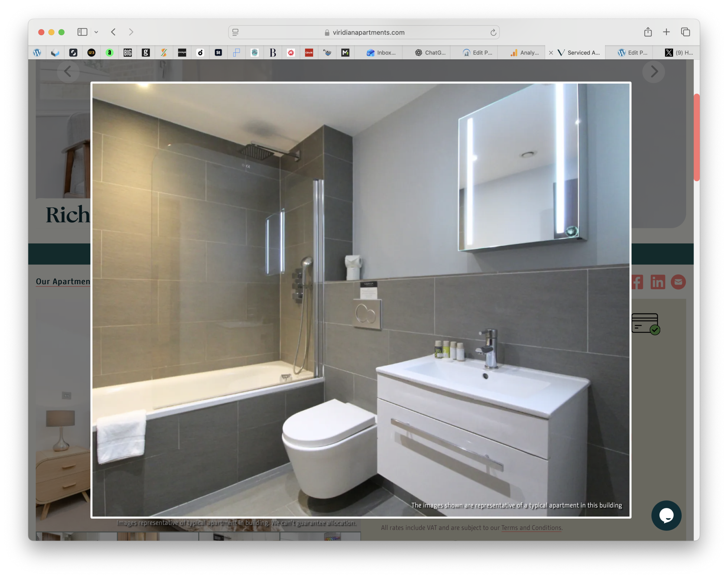The image size is (728, 578).
Task: Click the Share icon in toolbar
Action: pyautogui.click(x=648, y=32)
